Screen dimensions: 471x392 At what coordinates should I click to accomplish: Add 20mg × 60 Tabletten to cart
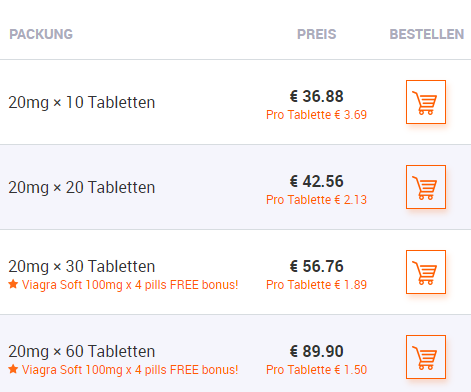pyautogui.click(x=426, y=357)
